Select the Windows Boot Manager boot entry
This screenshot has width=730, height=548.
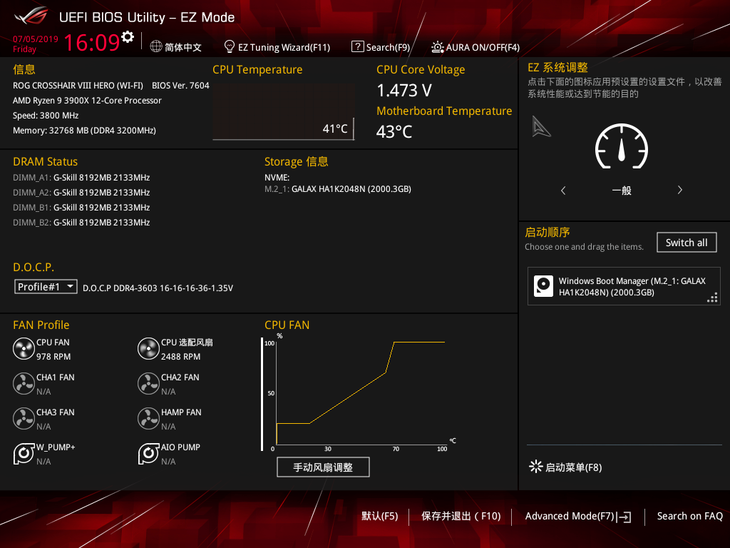pos(624,286)
